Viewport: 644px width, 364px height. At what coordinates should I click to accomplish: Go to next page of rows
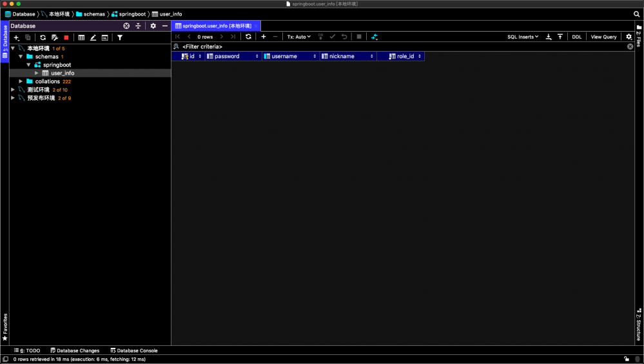221,37
